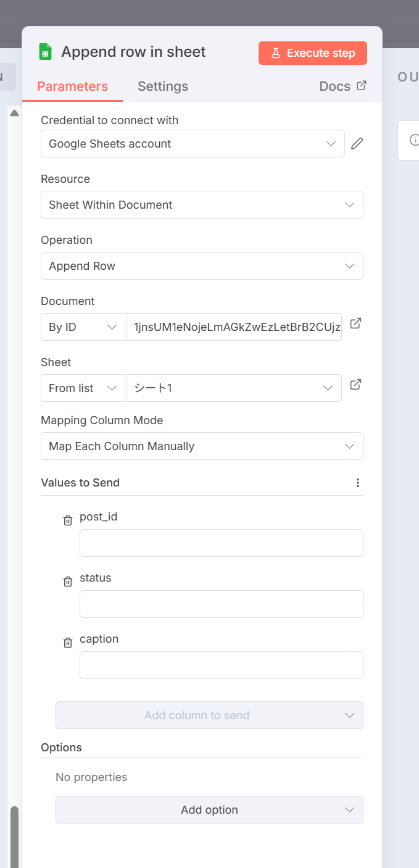Screen dimensions: 419x868
Task: Expand the Mapping Column Mode dropdown
Action: point(202,446)
